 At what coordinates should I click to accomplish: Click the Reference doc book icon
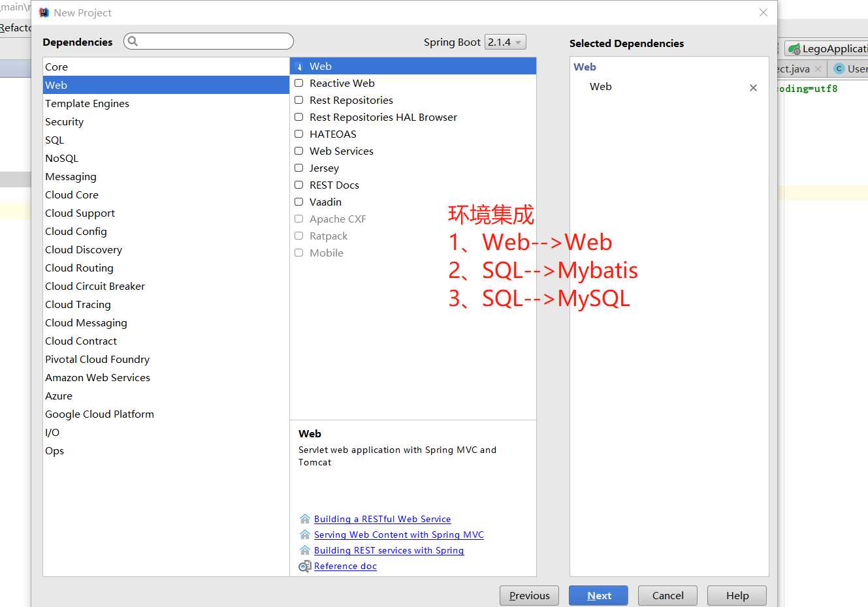click(304, 566)
